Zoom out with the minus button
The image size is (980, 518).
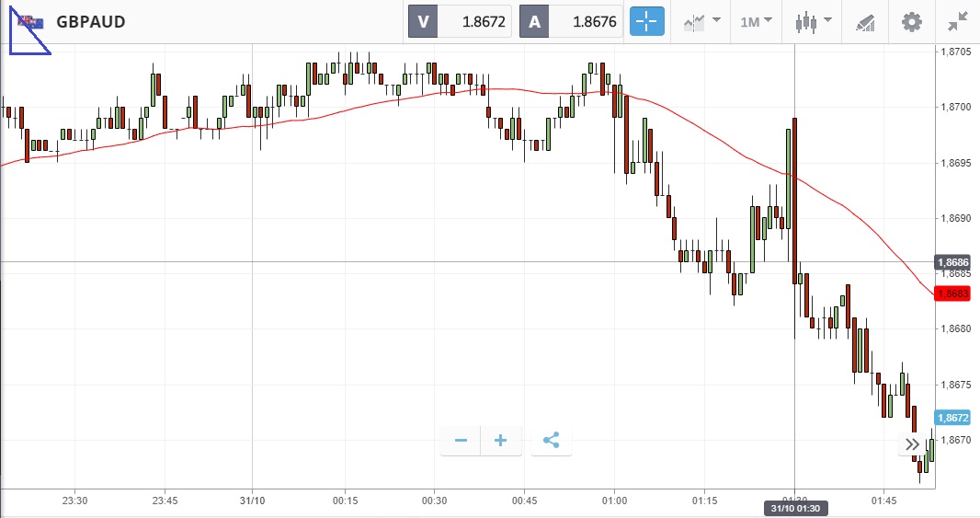click(x=461, y=441)
